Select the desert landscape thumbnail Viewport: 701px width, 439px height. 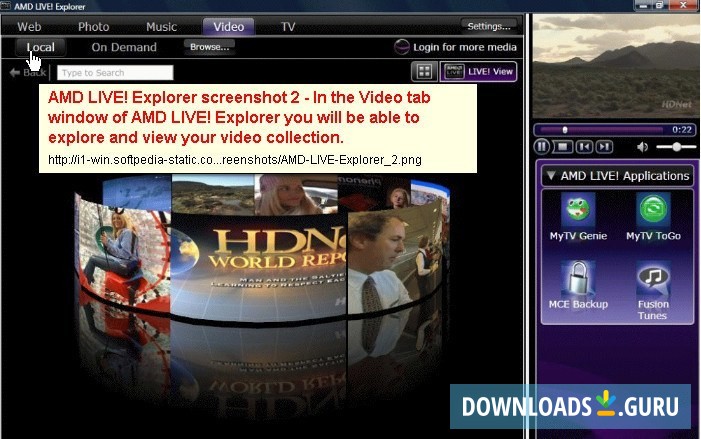pyautogui.click(x=213, y=194)
